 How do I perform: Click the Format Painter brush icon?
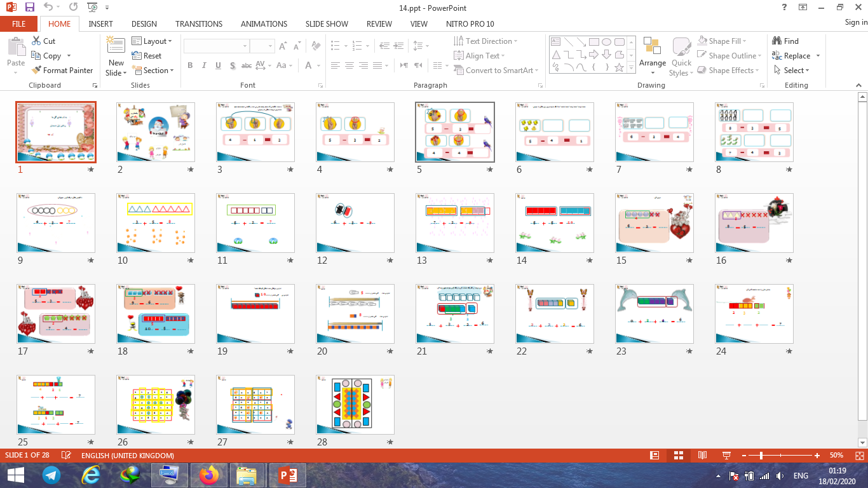pyautogui.click(x=37, y=71)
